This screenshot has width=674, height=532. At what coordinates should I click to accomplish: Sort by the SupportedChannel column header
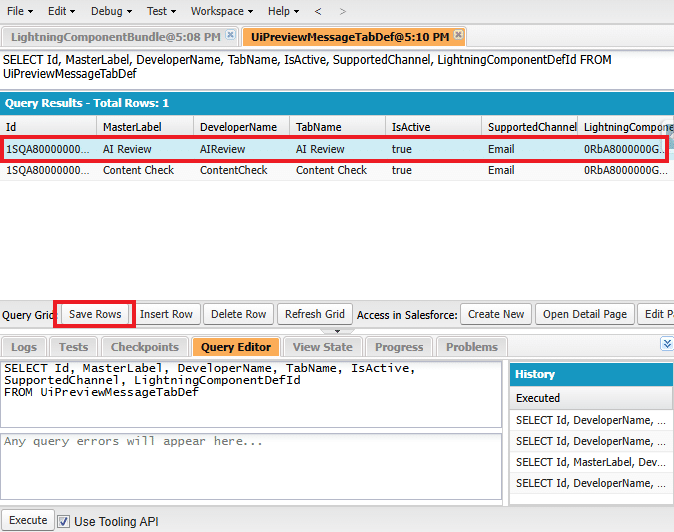(x=530, y=127)
